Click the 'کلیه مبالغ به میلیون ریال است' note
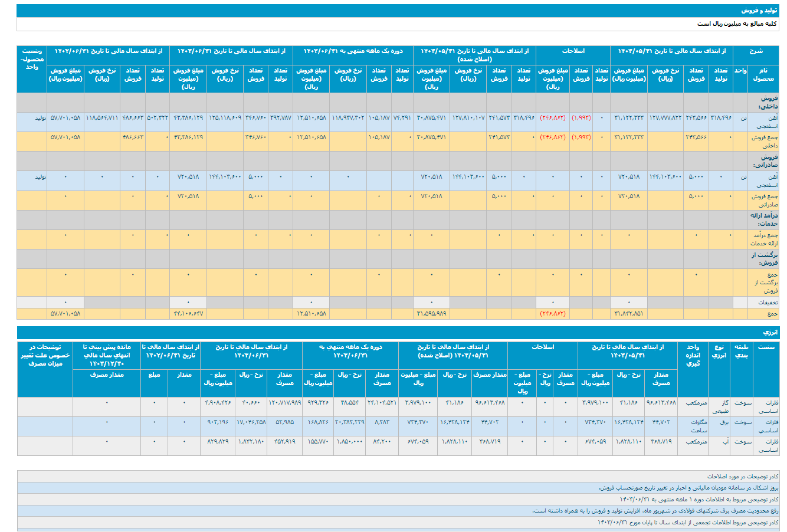Image resolution: width=787 pixels, height=532 pixels. click(x=737, y=24)
